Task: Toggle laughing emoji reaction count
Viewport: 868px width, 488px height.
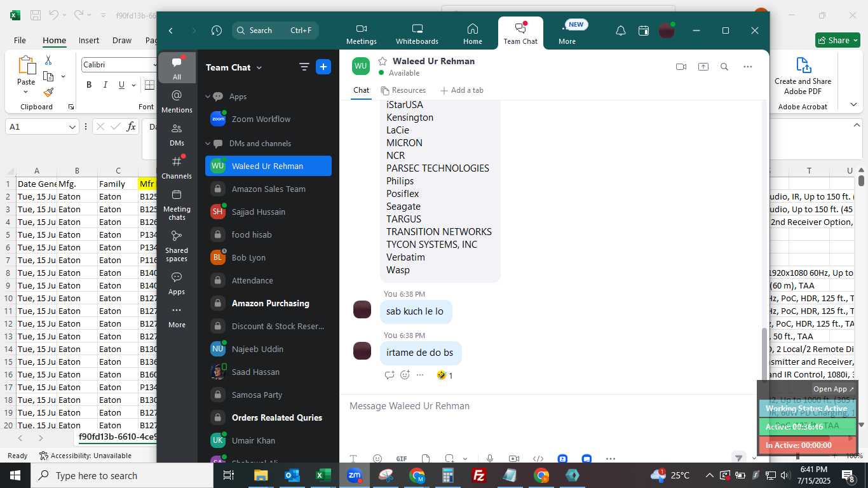Action: pos(445,376)
